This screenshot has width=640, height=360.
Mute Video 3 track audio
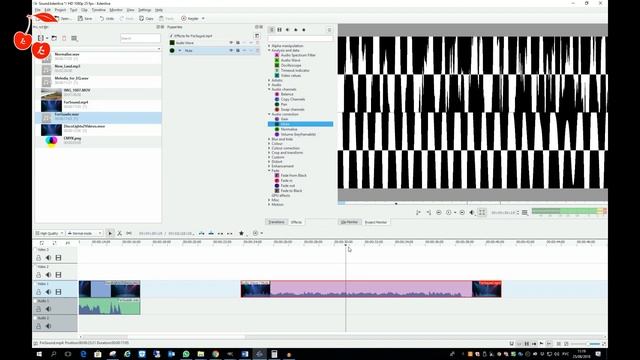pos(48,258)
